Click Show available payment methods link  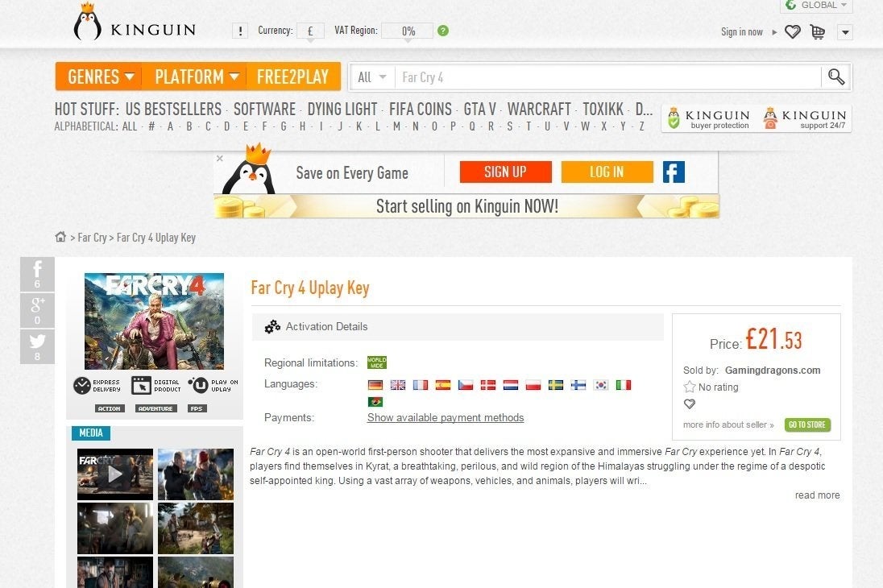[x=446, y=418]
